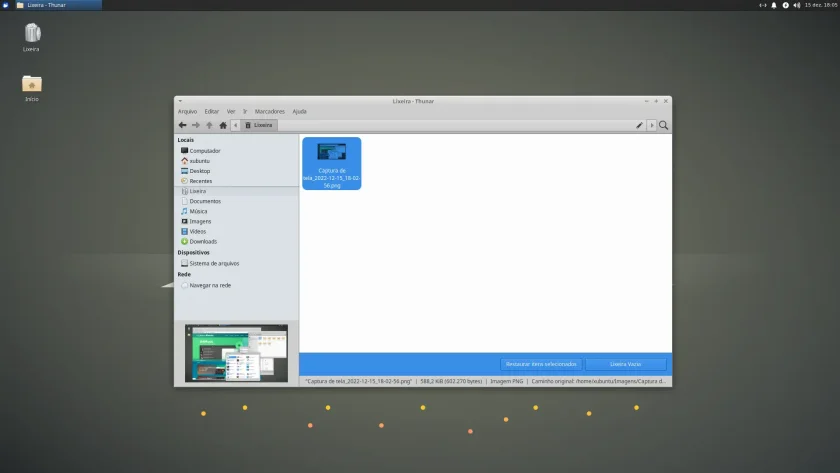Click the Lixeira - Thunar taskbar button
This screenshot has width=840, height=473.
tap(57, 5)
